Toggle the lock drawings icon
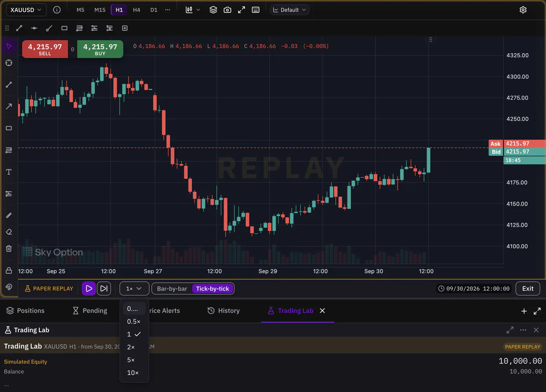This screenshot has height=392, width=546. pos(9,270)
